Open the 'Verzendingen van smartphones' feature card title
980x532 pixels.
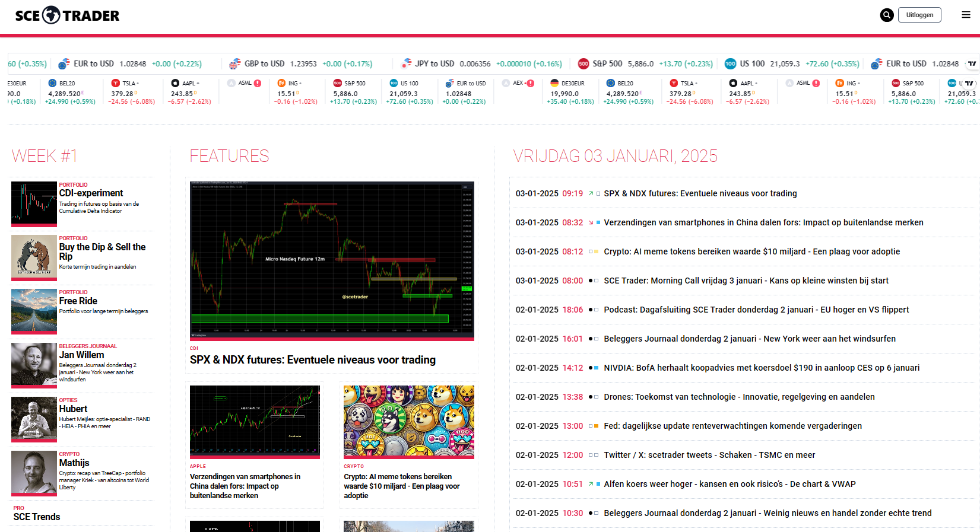pyautogui.click(x=245, y=486)
